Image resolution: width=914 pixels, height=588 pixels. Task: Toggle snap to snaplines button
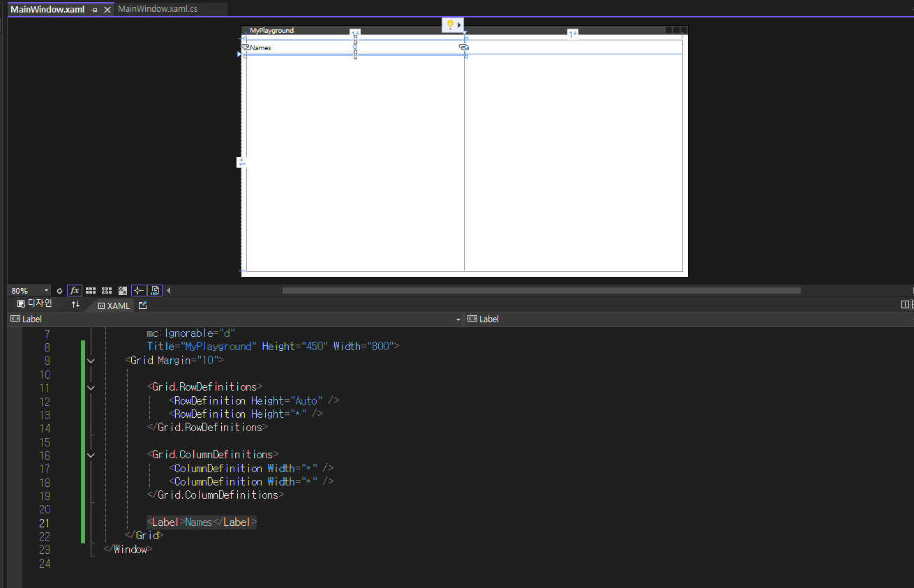pos(139,291)
